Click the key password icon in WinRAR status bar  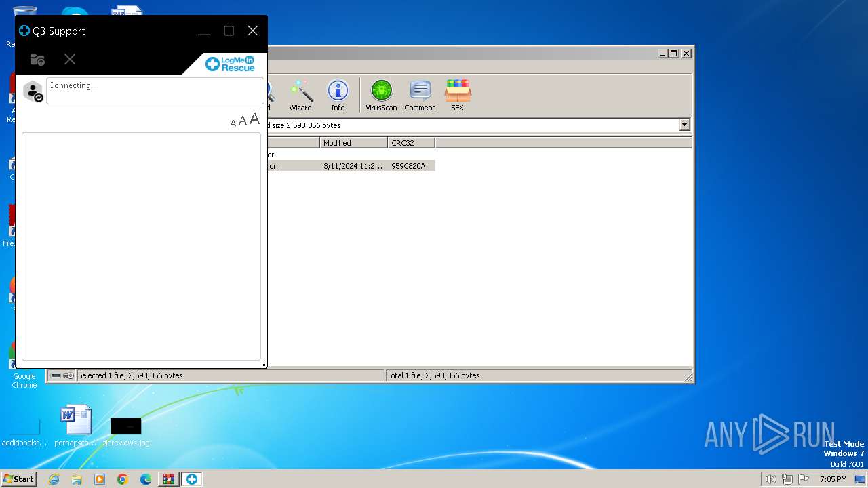68,375
